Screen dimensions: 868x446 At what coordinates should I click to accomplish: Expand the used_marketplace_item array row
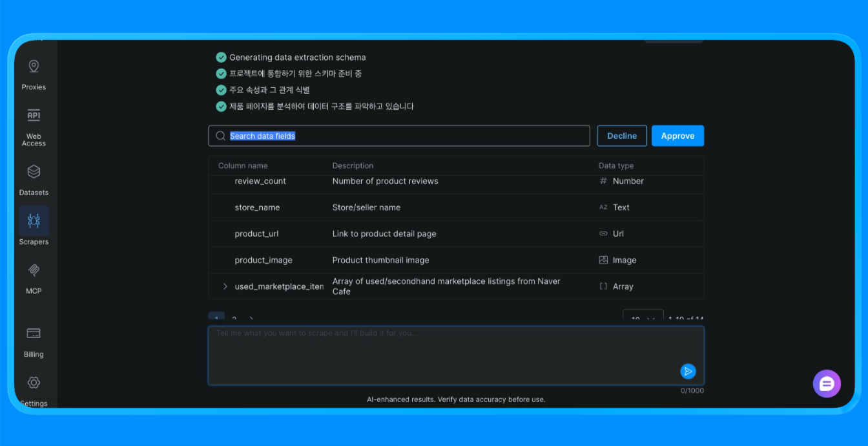(x=224, y=286)
